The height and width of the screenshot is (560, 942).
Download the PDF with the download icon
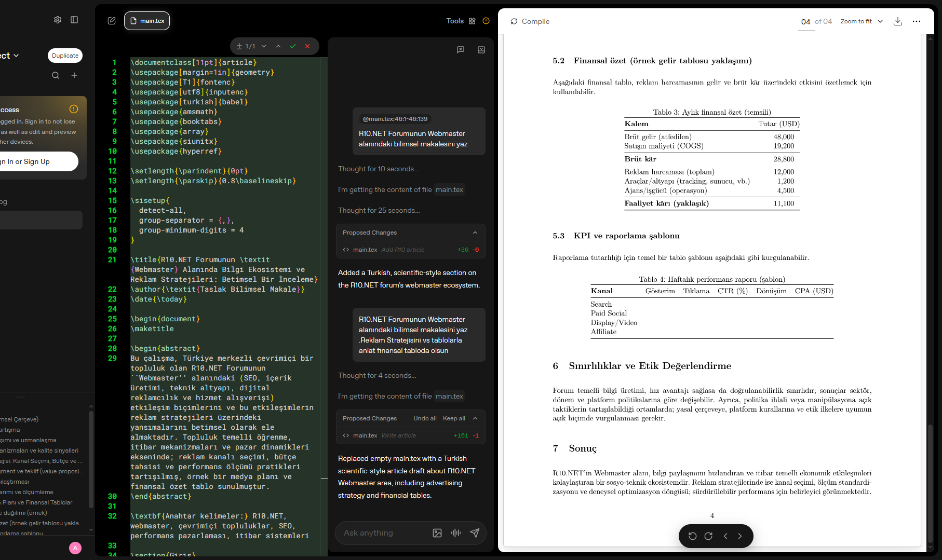click(x=898, y=21)
